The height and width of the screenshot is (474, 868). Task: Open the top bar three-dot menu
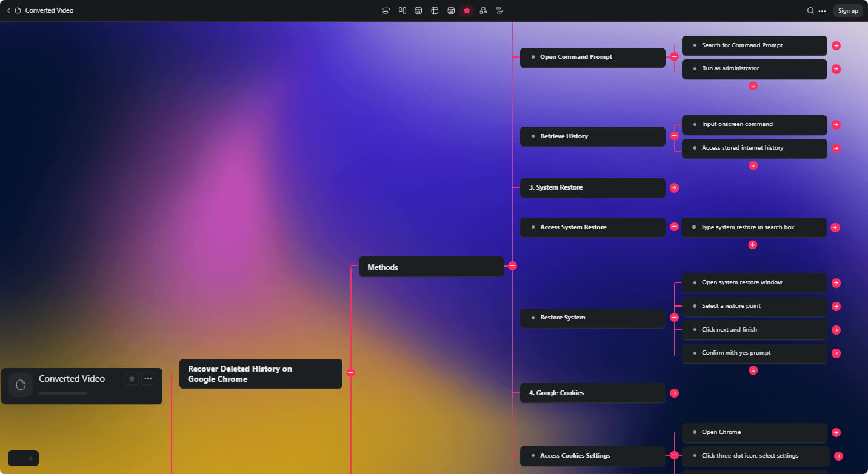(x=822, y=10)
